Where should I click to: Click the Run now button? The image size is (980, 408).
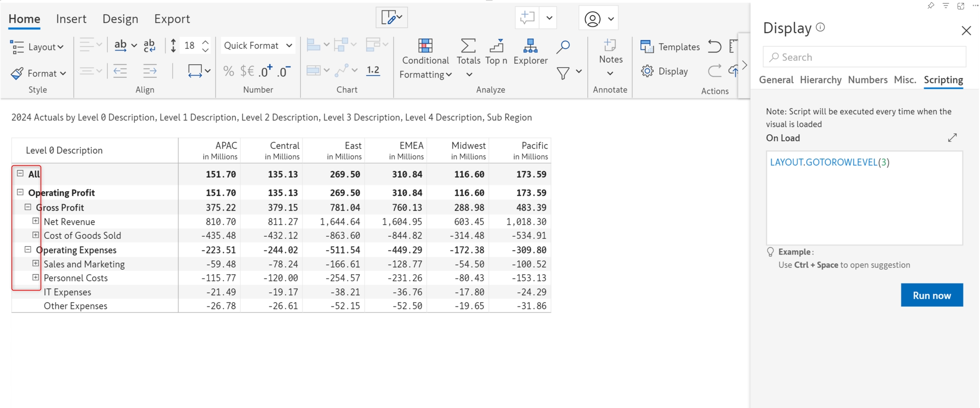coord(932,295)
